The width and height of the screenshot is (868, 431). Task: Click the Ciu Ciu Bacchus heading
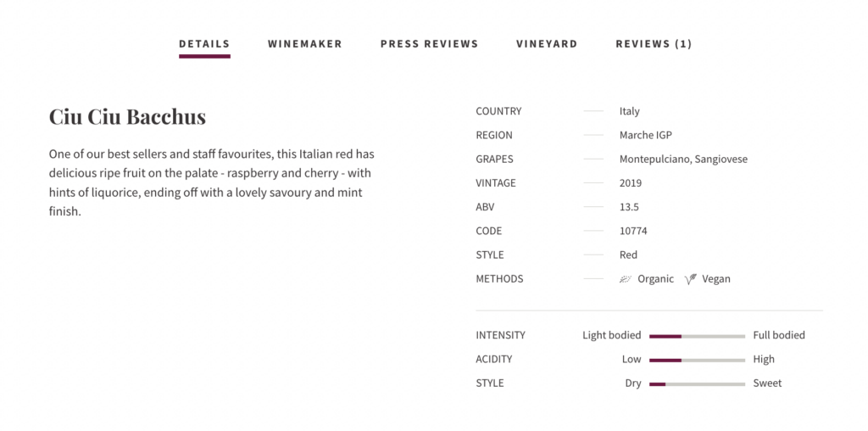click(x=127, y=117)
